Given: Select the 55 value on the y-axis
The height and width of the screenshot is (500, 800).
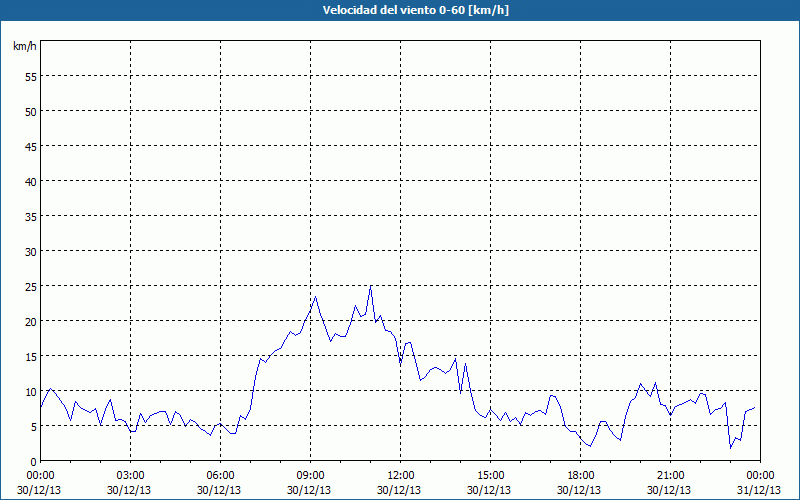Looking at the screenshot, I should click(31, 77).
